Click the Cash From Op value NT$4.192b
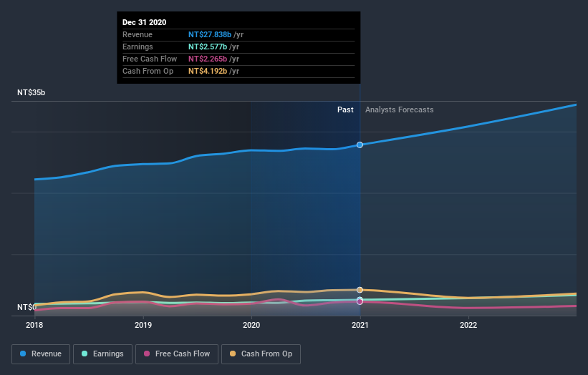 (208, 71)
